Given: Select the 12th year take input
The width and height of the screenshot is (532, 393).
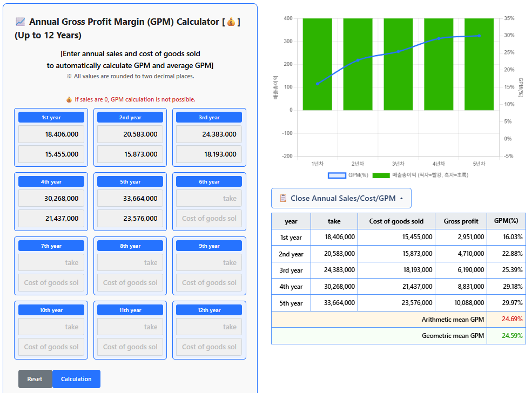Looking at the screenshot, I should 209,327.
